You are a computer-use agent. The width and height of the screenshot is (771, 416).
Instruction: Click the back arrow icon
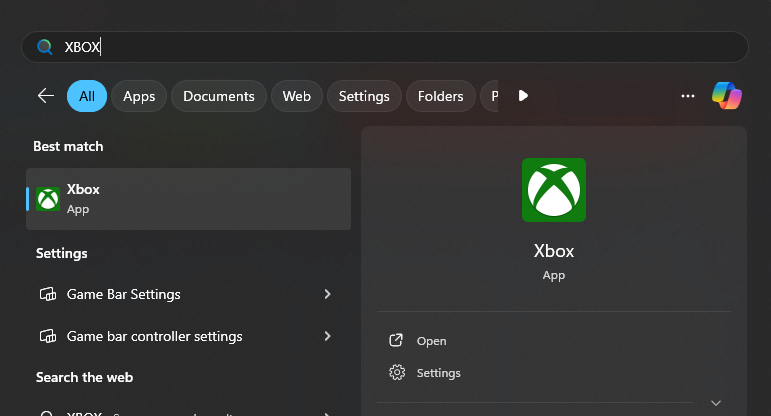coord(46,96)
